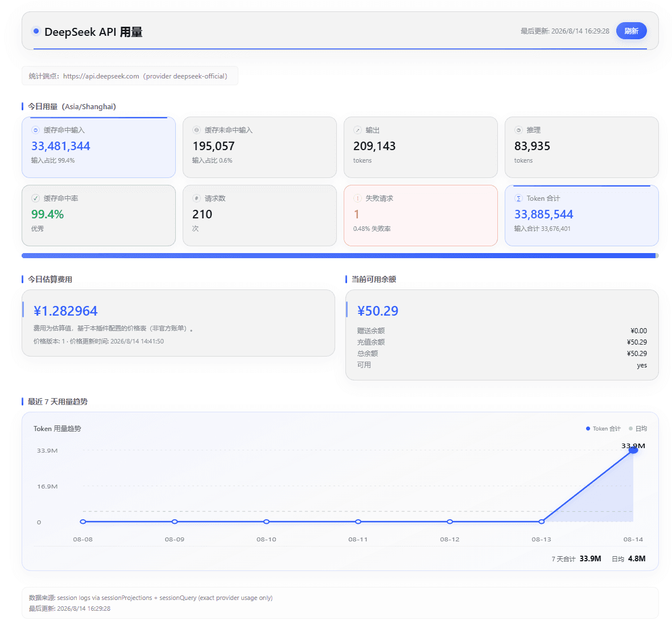Click the 日均 4.8M summary
This screenshot has width=672, height=625.
[x=628, y=558]
